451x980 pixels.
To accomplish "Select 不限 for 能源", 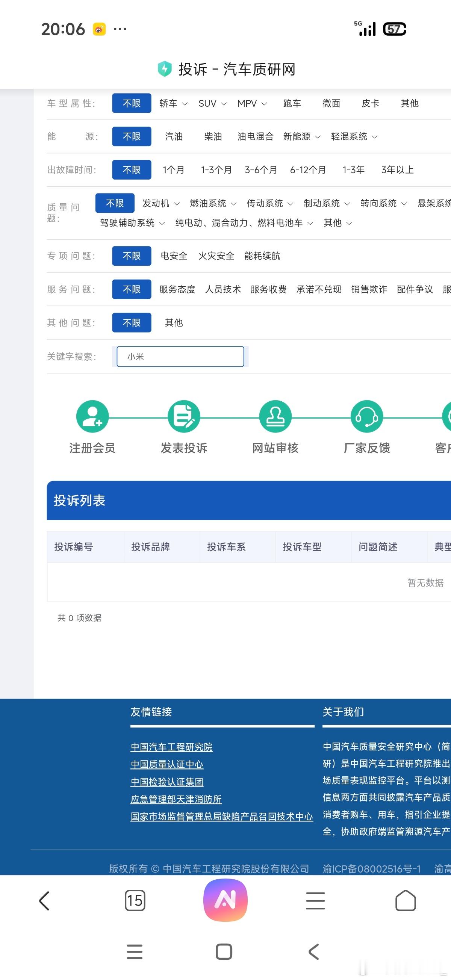I will [132, 136].
